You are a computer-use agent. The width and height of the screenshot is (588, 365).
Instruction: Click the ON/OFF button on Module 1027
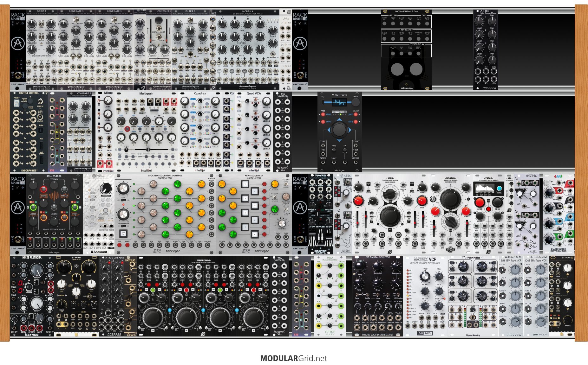(123, 234)
